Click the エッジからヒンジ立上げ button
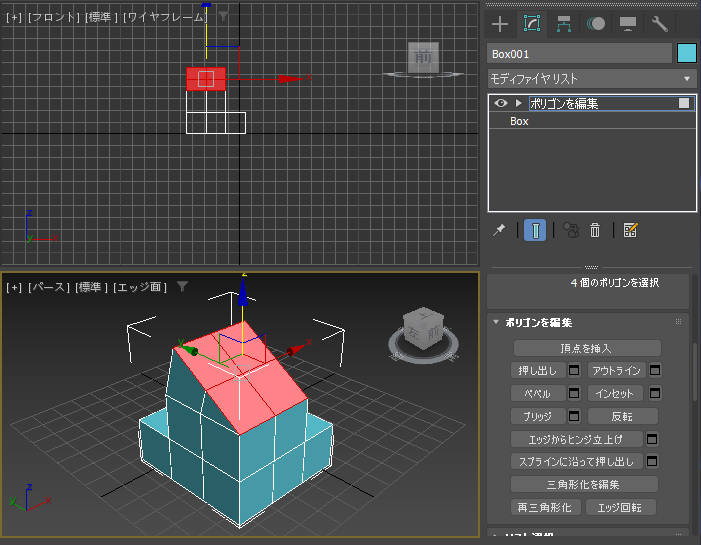Viewport: 701px width, 545px height. 577,439
